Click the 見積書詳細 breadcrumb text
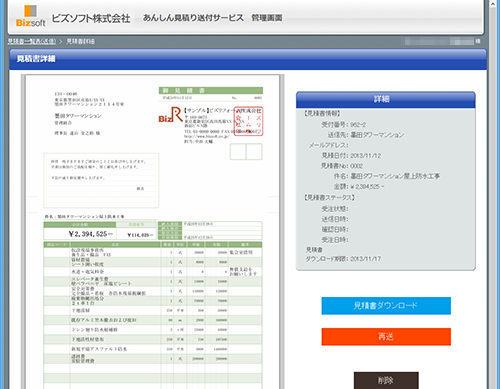The image size is (500, 389). pos(80,41)
